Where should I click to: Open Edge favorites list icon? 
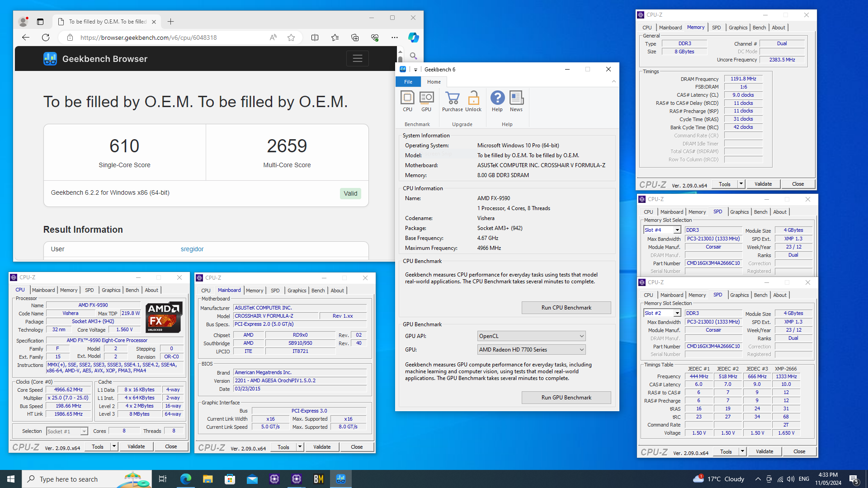point(335,38)
